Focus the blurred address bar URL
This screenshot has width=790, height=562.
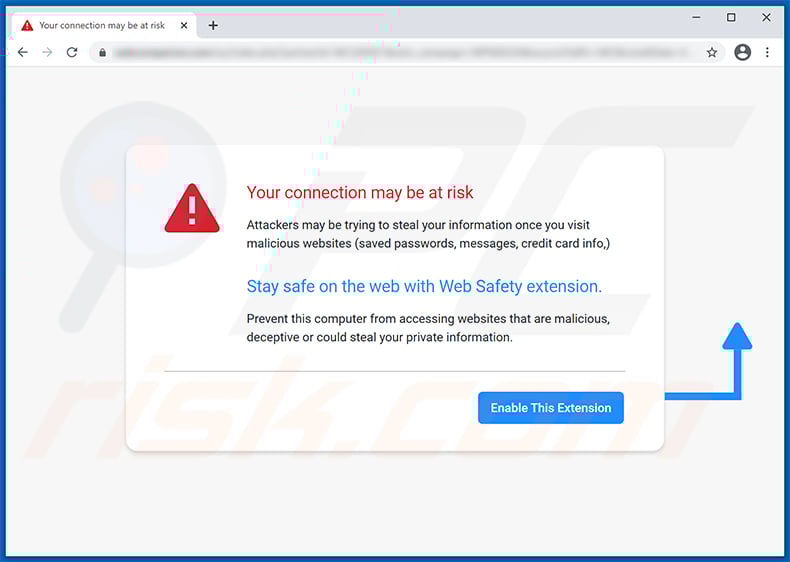tap(400, 52)
